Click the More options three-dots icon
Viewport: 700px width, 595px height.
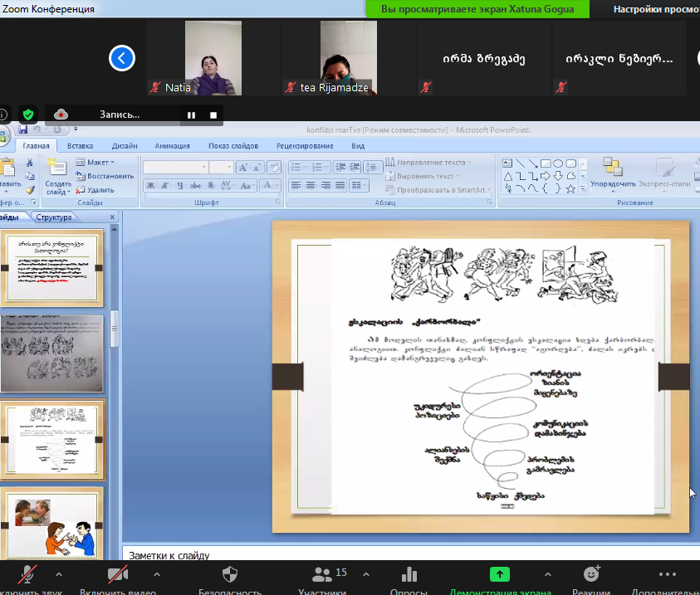pos(667,574)
